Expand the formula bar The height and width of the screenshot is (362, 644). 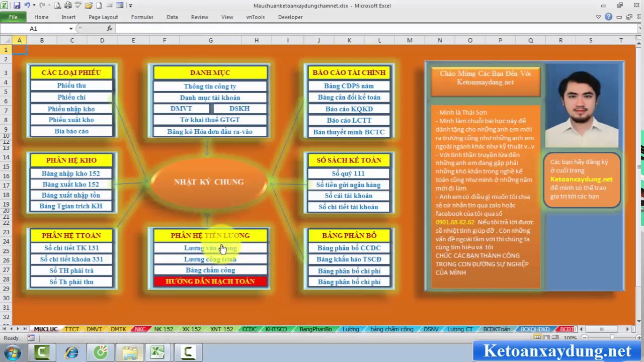tap(639, 29)
